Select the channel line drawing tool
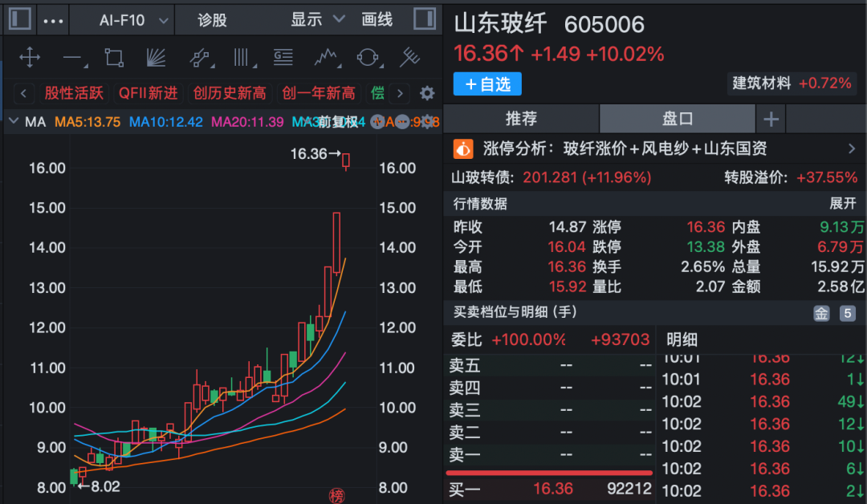Screen dimensions: 867x504 click(200, 58)
